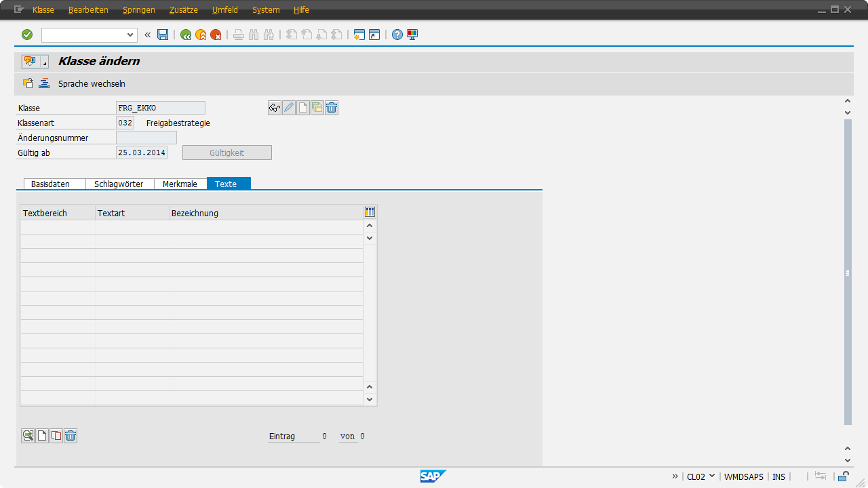The width and height of the screenshot is (868, 488).
Task: Switch to the Merkmale tab
Action: (x=180, y=184)
